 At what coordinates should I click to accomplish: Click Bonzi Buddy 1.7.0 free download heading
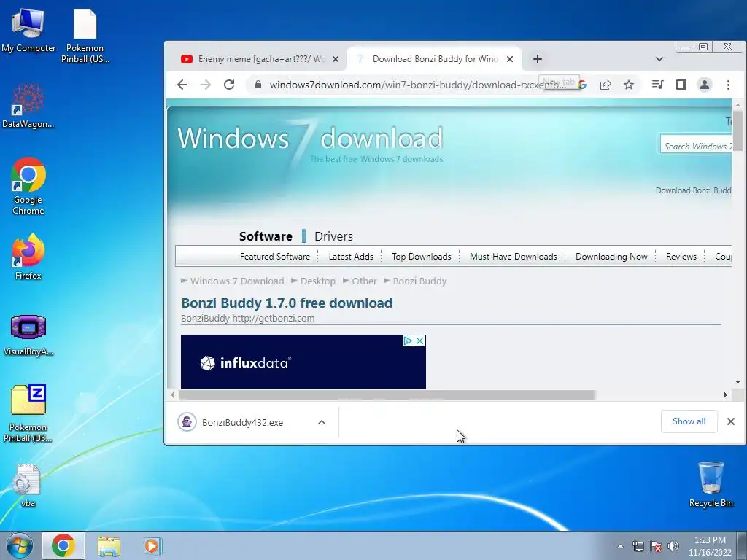(x=287, y=303)
